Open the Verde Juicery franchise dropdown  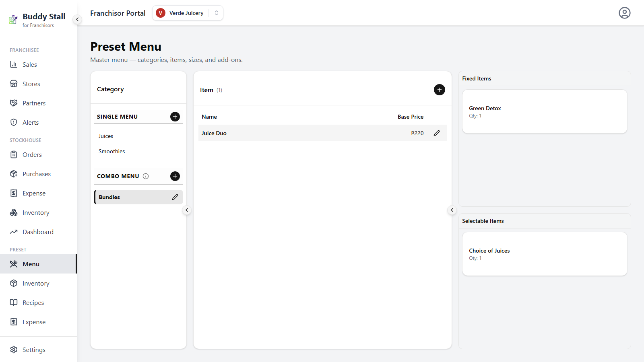[x=188, y=13]
